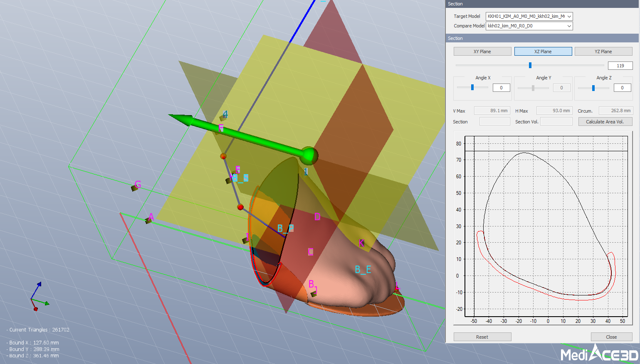Click the Section Vol. result field
Image resolution: width=640 pixels, height=364 pixels.
pos(556,121)
